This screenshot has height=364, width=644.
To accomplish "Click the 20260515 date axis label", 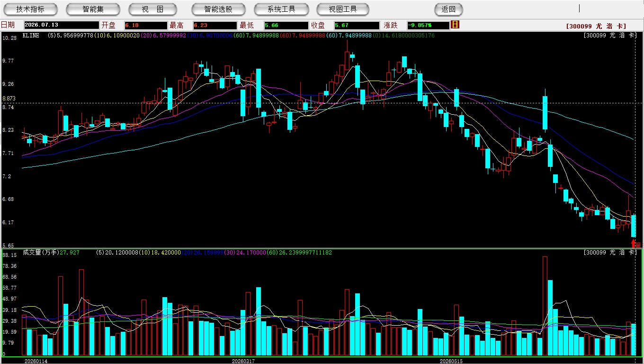I will (x=451, y=361).
